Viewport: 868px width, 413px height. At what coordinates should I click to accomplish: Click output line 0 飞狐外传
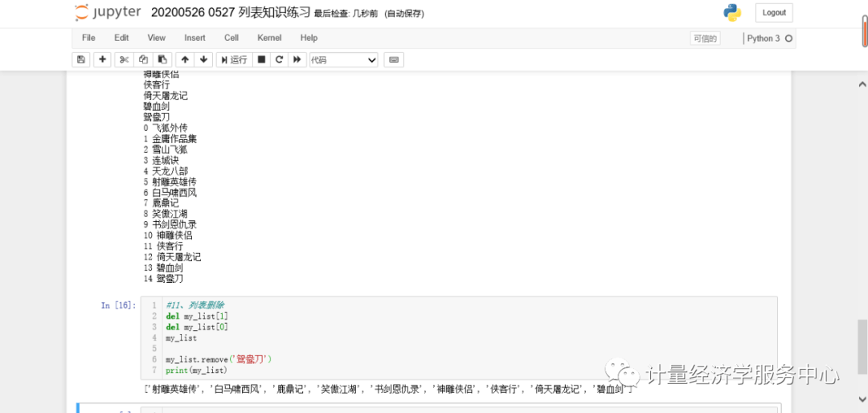click(165, 128)
